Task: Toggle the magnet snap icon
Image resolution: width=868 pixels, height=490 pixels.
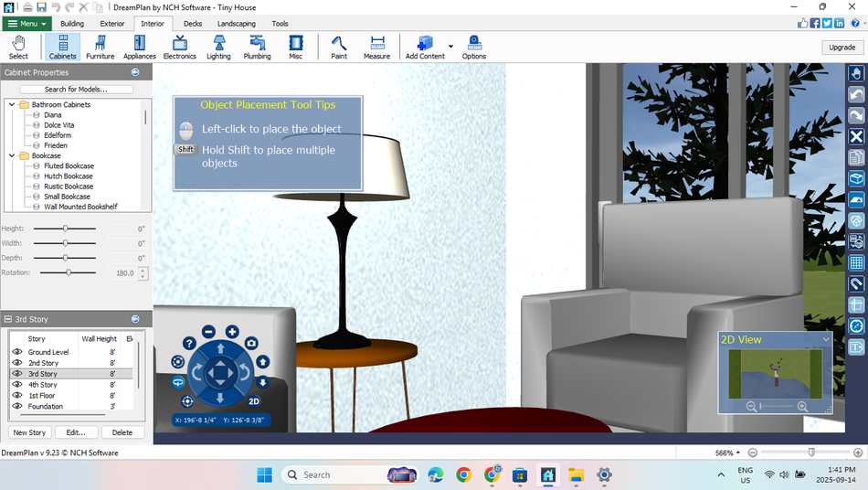Action: click(856, 283)
